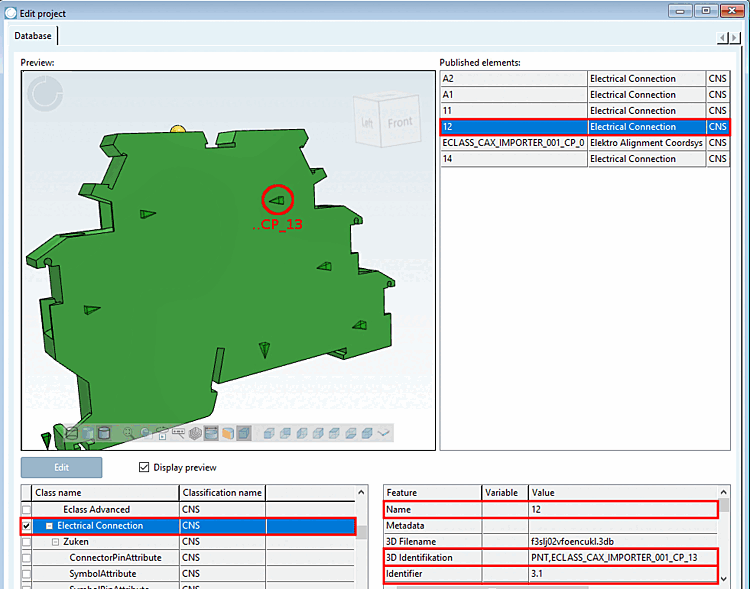Open the view options dropdown chevron in preview toolbar
Image resolution: width=750 pixels, height=589 pixels.
pos(383,433)
